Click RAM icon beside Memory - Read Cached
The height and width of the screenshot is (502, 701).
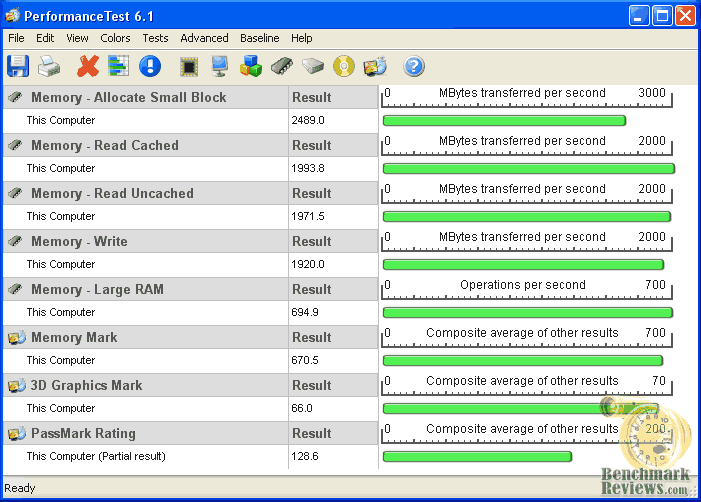pos(15,145)
